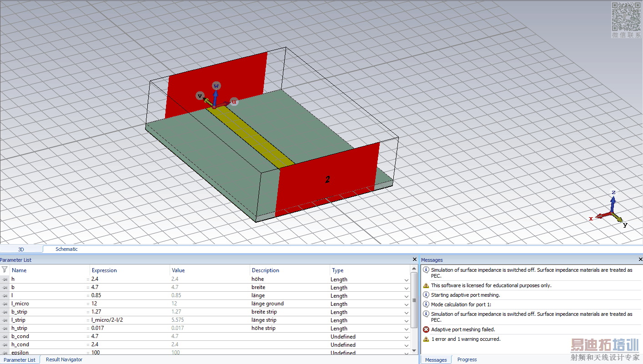Switch to the Schematic tab
This screenshot has width=643, height=364.
[66, 249]
